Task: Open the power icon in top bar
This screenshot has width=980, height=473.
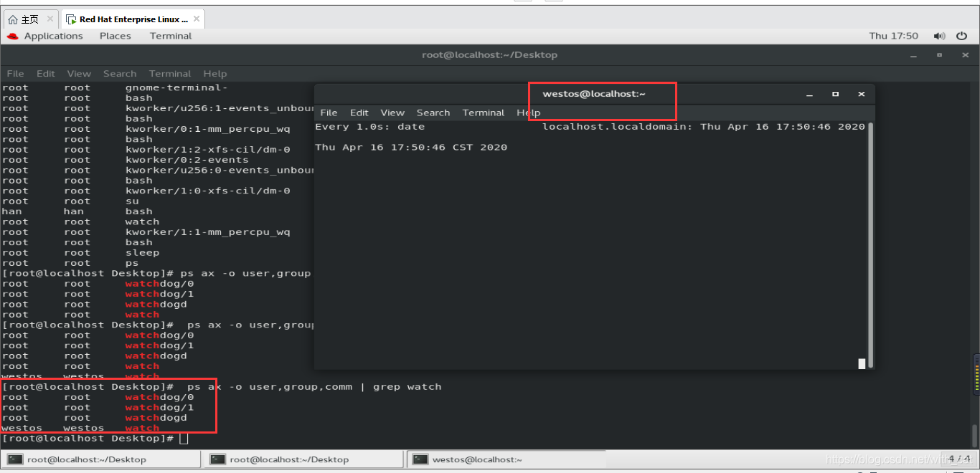Action: [963, 36]
